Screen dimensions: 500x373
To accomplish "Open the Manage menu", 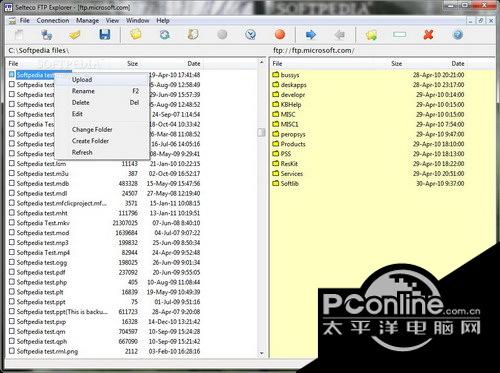I will tap(87, 21).
